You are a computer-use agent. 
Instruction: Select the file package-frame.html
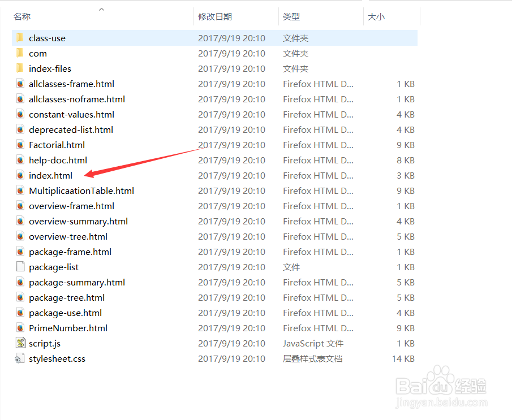[70, 252]
